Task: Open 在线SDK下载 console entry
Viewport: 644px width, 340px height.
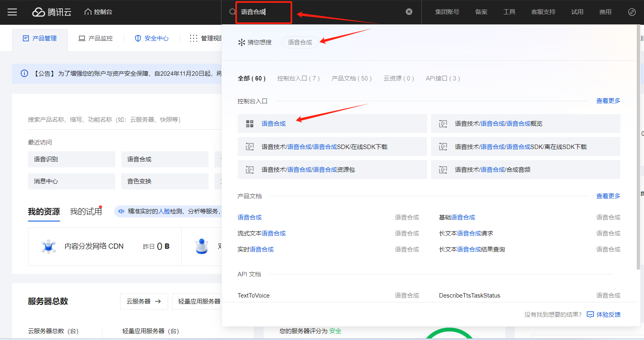Action: [x=332, y=147]
